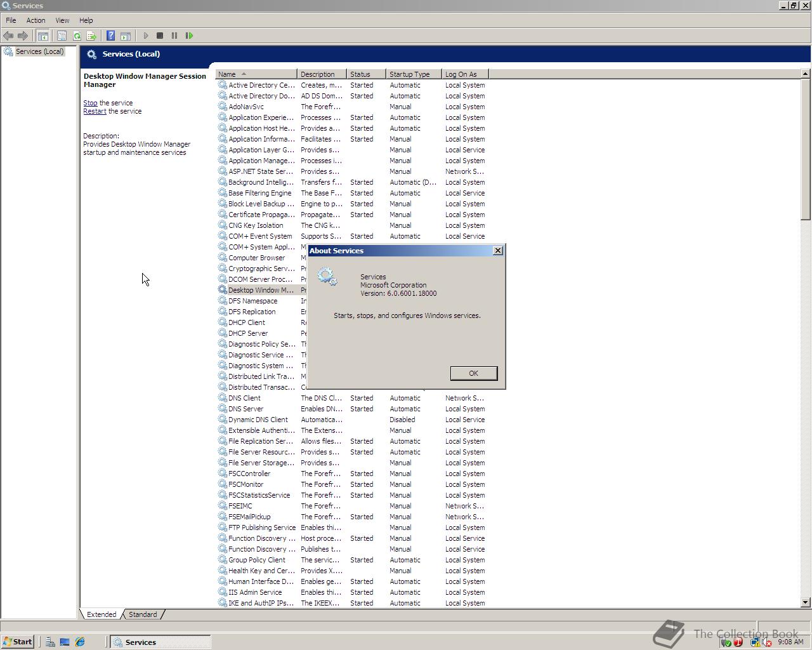The width and height of the screenshot is (812, 650).
Task: Click the list scrollbar down arrow
Action: (x=806, y=602)
